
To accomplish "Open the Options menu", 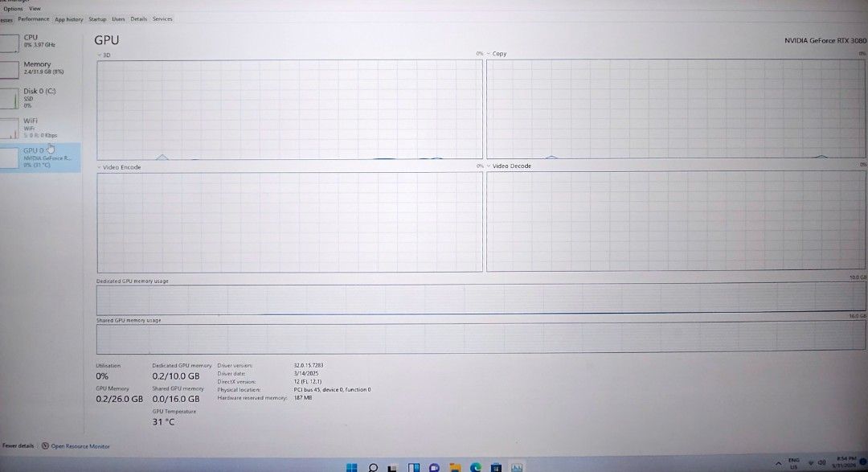I will pos(13,9).
